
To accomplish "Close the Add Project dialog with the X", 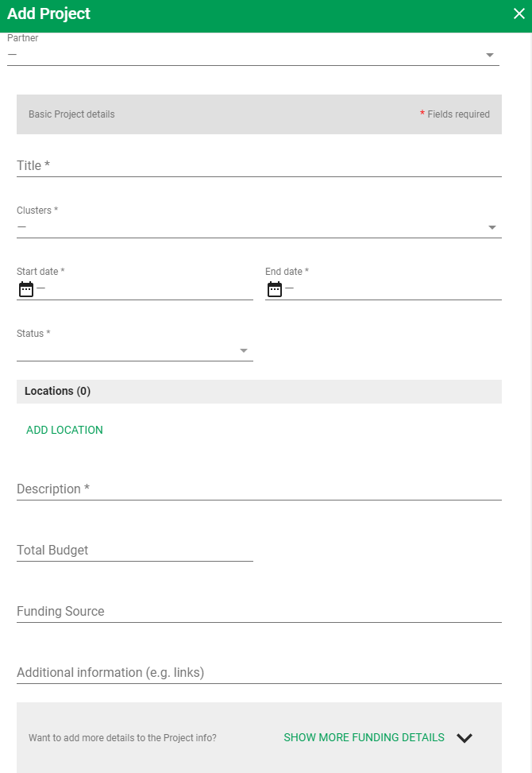I will [519, 14].
